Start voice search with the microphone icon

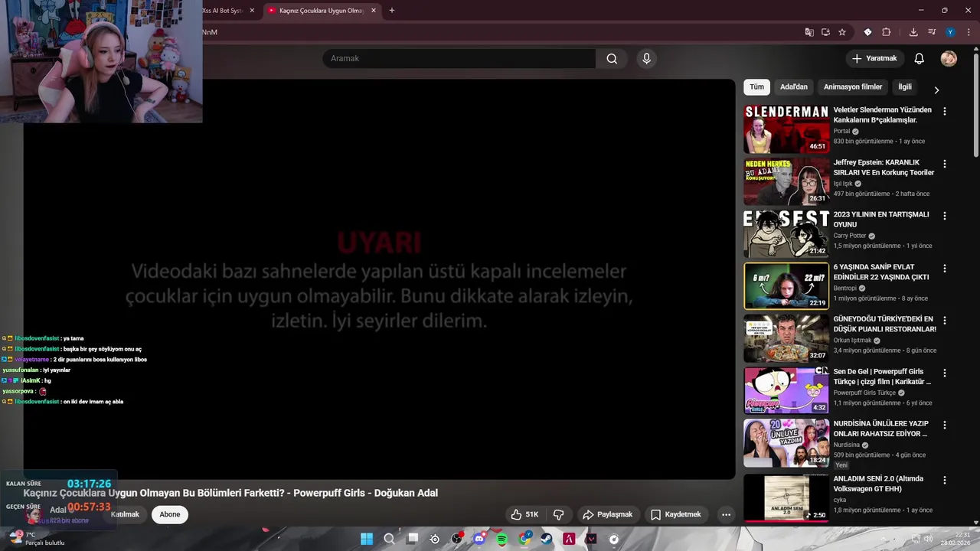[x=647, y=58]
